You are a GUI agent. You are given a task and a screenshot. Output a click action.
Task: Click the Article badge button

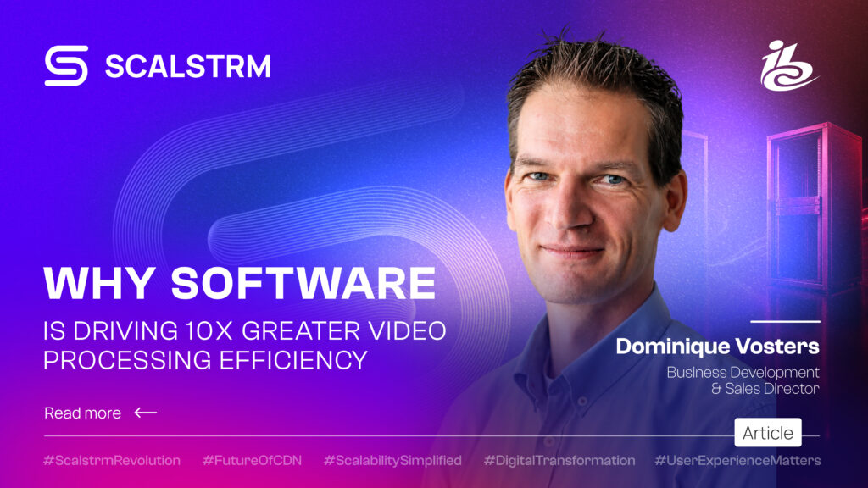coord(768,433)
